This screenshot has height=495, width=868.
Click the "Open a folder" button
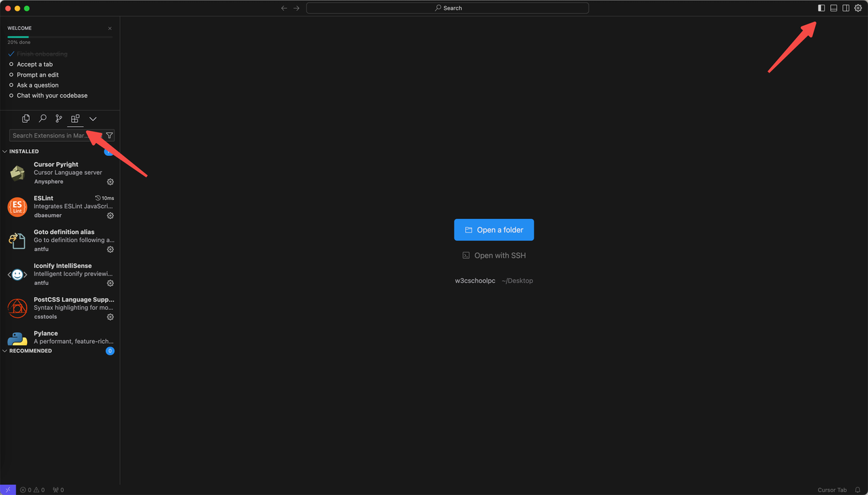(x=494, y=230)
